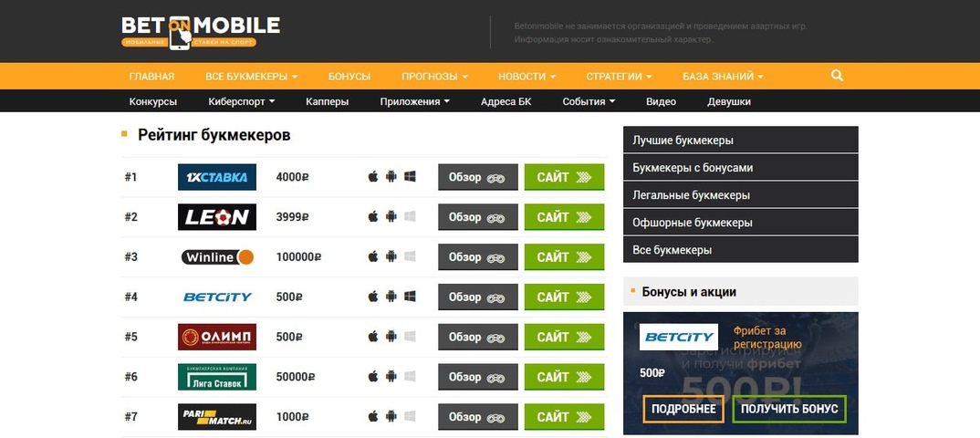This screenshot has height=438, width=980.
Task: Open Лучшие букмекеры sidebar link
Action: (x=741, y=140)
